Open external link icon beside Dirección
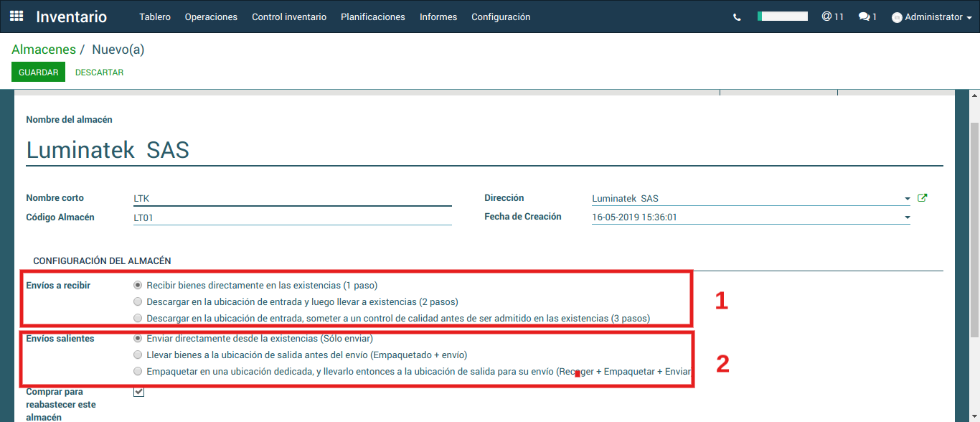The image size is (980, 422). tap(923, 198)
